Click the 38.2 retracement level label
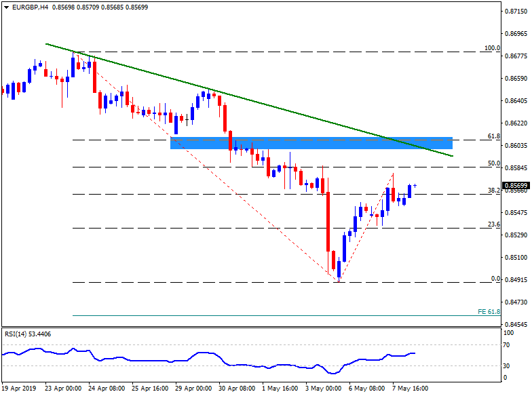This screenshot has width=532, height=396. point(494,191)
